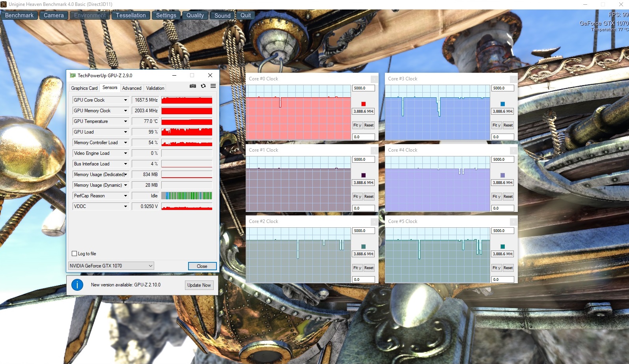Open the Camera menu in Heaven

coord(54,15)
